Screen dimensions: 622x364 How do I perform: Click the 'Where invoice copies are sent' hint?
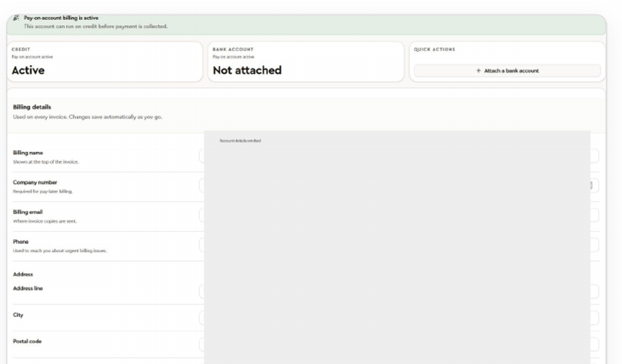(45, 221)
